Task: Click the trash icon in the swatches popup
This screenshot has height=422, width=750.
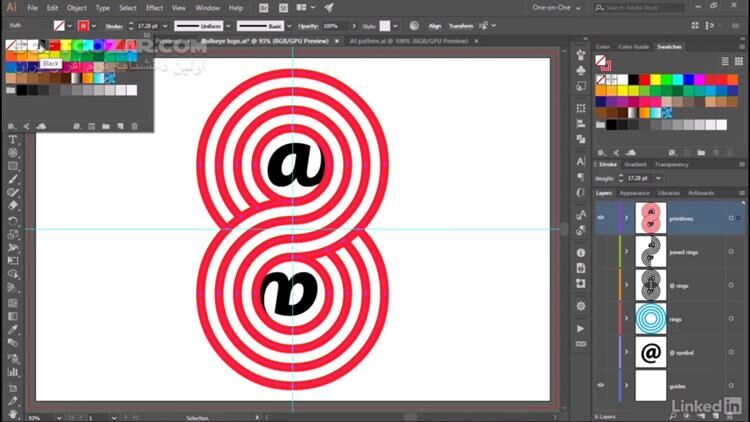Action: [x=134, y=126]
